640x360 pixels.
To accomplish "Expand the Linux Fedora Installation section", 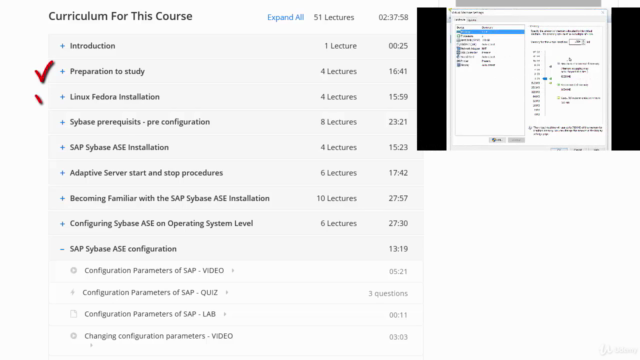I will coord(62,97).
